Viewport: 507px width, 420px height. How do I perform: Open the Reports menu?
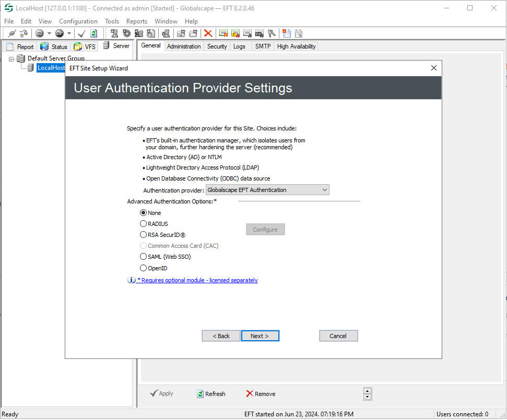[136, 21]
